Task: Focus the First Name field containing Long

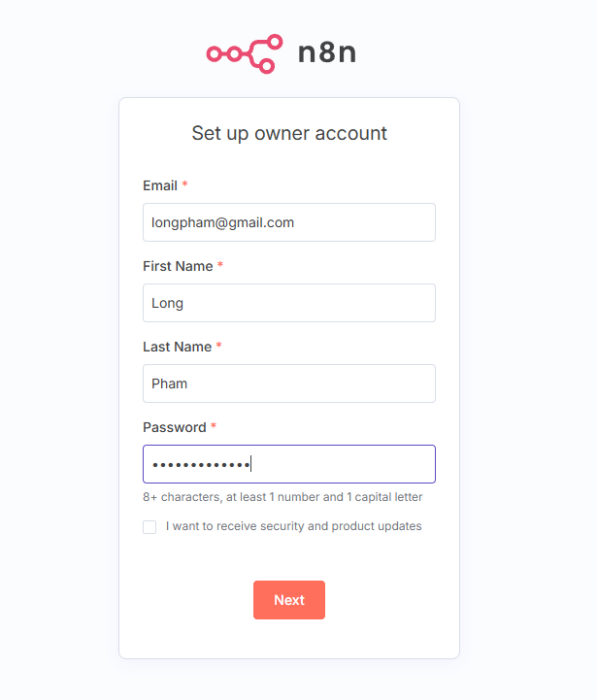Action: [289, 303]
